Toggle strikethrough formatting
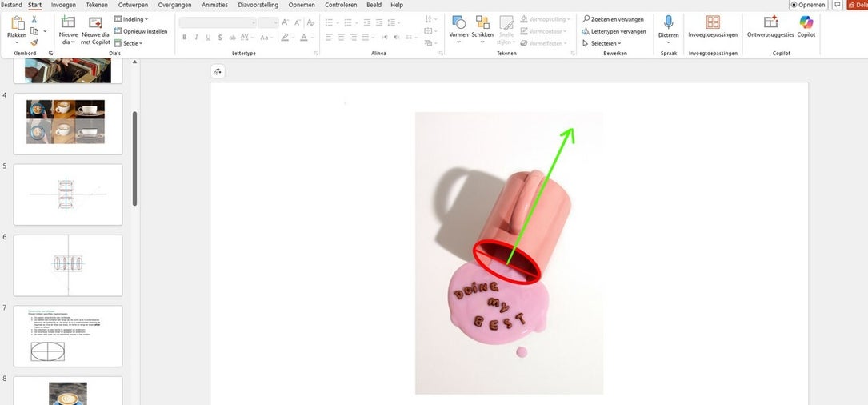Image resolution: width=868 pixels, height=405 pixels. (233, 38)
